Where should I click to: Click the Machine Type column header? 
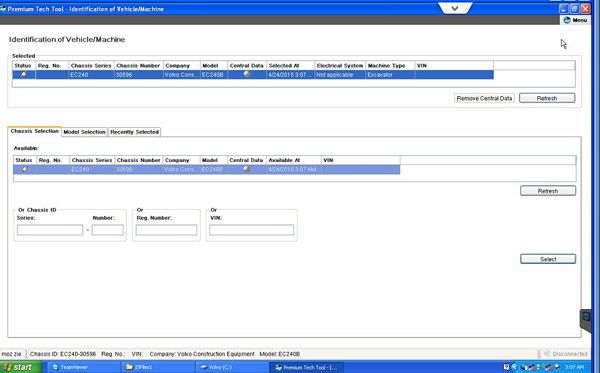pos(390,66)
